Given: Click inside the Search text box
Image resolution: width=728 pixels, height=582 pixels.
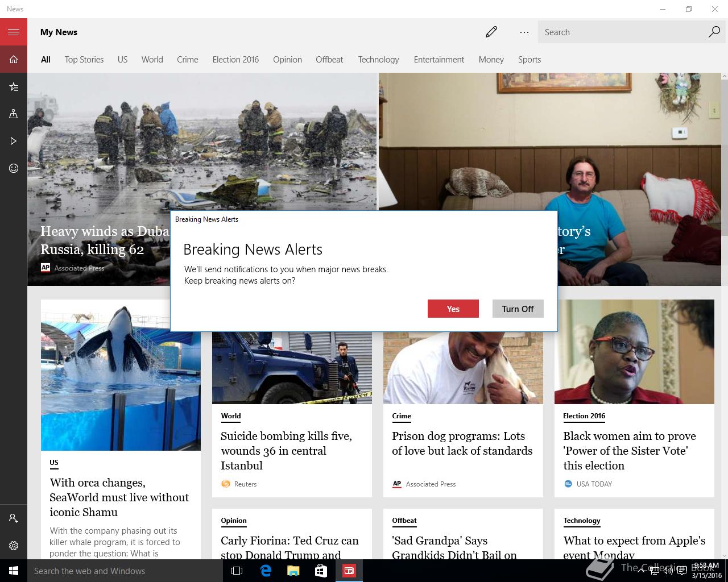Looking at the screenshot, I should (622, 32).
